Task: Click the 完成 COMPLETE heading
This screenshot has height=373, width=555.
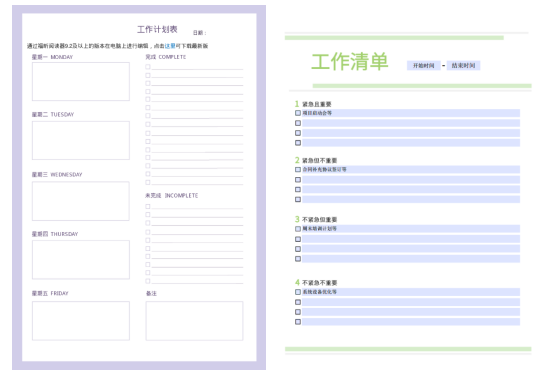Action: (x=166, y=57)
